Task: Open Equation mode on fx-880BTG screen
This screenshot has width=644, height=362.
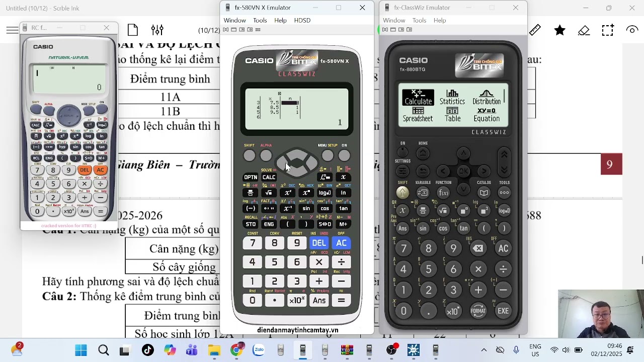Action: pyautogui.click(x=487, y=115)
